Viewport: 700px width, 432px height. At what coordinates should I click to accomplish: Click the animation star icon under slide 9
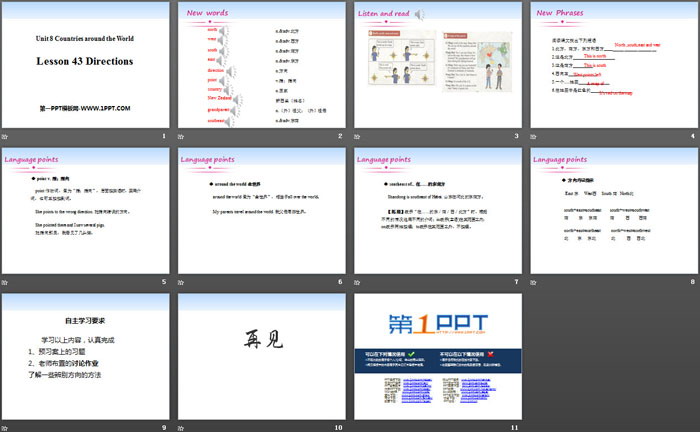[5, 428]
